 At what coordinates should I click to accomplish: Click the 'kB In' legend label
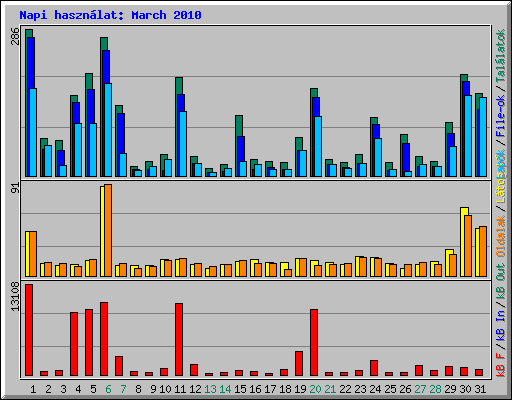point(501,326)
